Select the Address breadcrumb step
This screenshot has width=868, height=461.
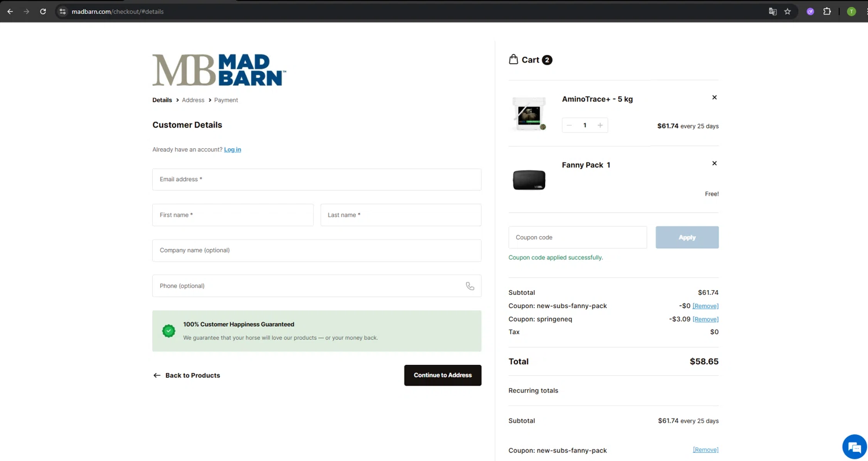(x=193, y=100)
